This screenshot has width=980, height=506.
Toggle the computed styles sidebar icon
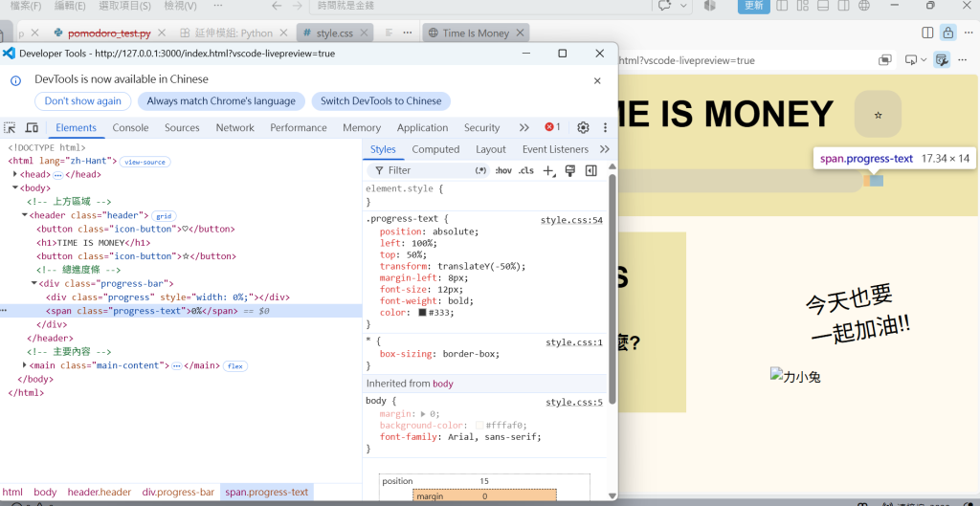(590, 170)
